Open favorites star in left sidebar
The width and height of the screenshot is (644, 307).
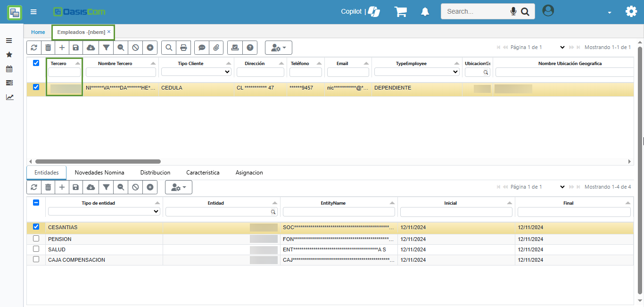coord(9,55)
